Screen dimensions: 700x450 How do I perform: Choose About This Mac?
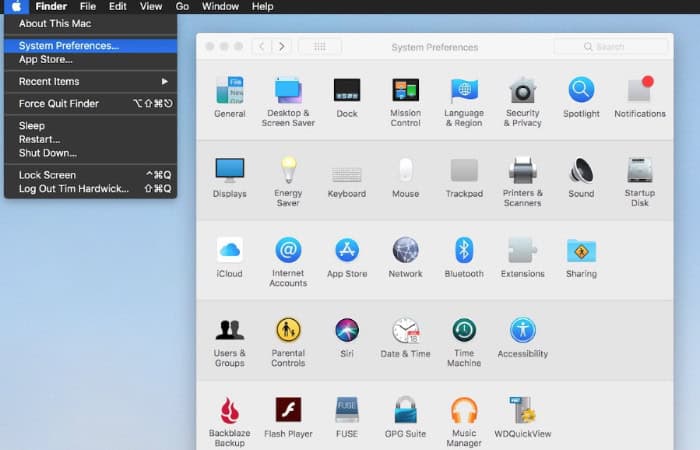click(x=91, y=24)
